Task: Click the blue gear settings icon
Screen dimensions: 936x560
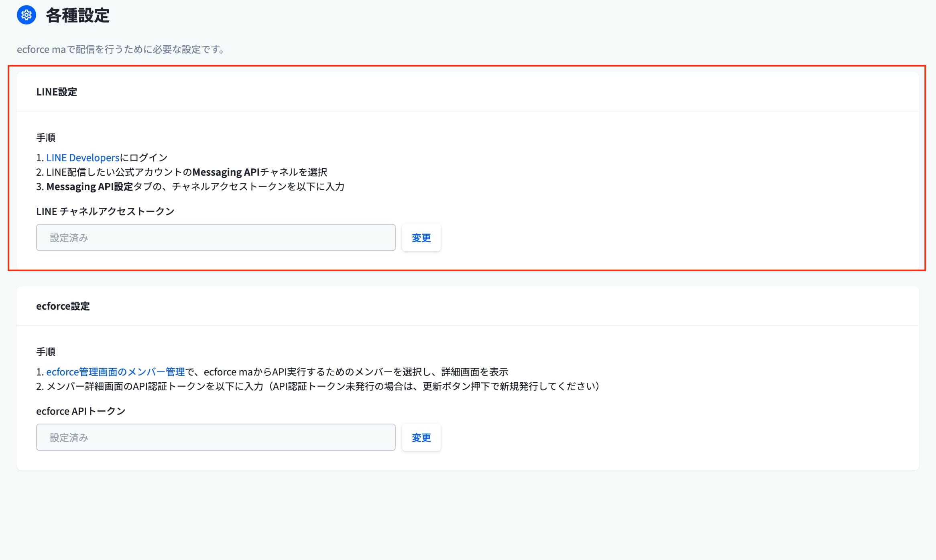Action: [x=26, y=15]
